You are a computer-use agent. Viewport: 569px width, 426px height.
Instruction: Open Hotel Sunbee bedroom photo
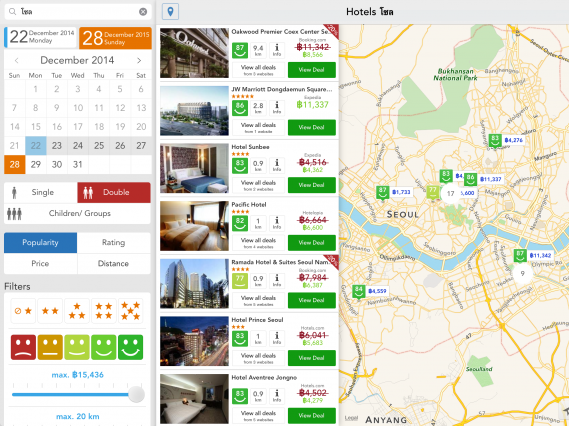coord(194,168)
